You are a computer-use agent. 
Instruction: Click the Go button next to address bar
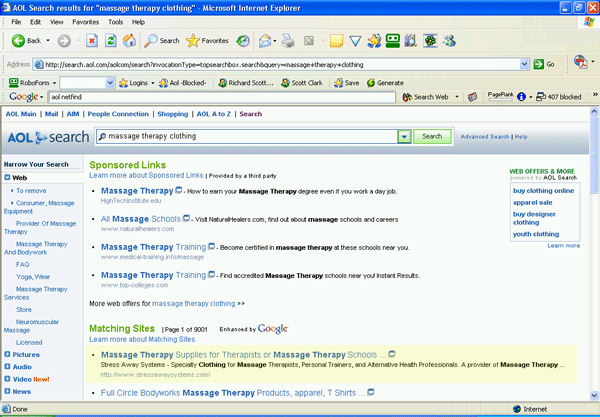pyautogui.click(x=544, y=64)
